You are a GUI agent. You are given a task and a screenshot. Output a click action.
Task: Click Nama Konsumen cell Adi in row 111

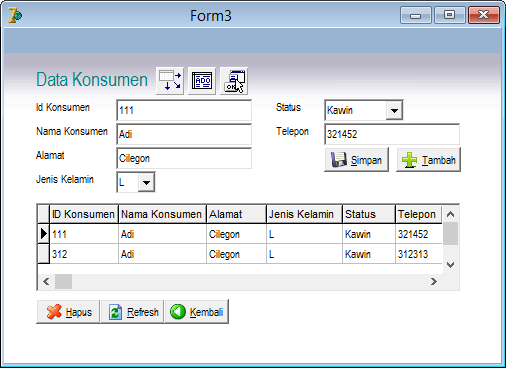tap(162, 234)
